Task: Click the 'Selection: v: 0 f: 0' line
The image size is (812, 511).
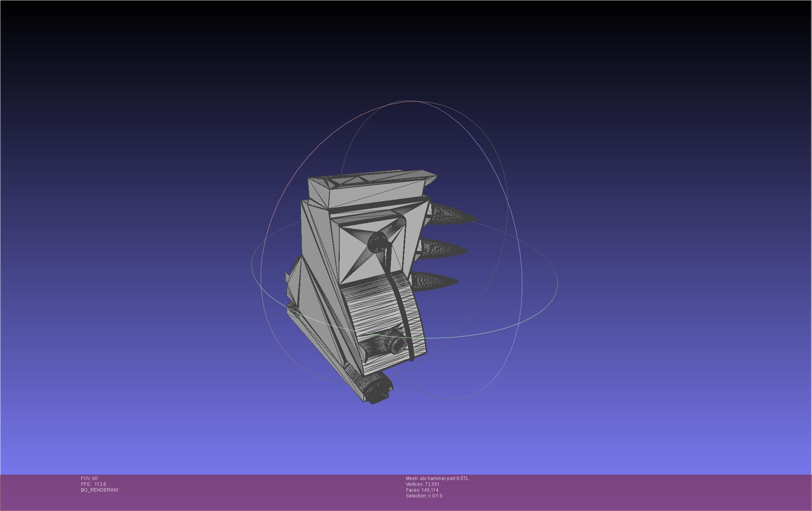Action: (424, 496)
